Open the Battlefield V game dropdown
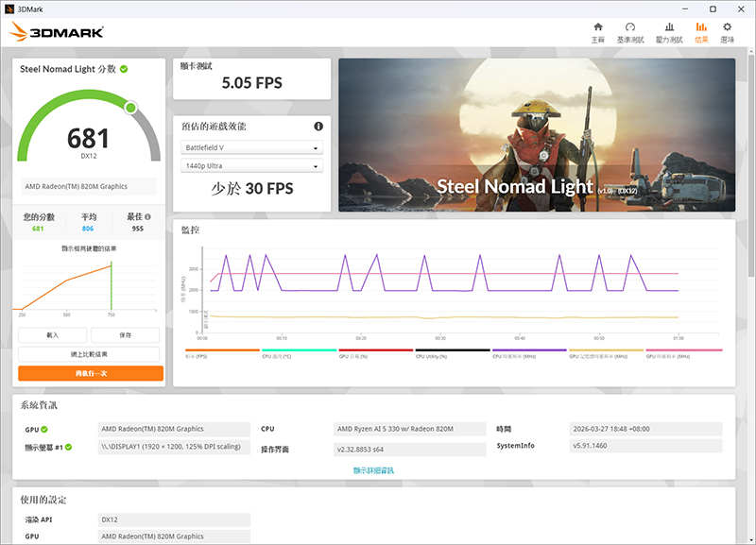 [251, 148]
